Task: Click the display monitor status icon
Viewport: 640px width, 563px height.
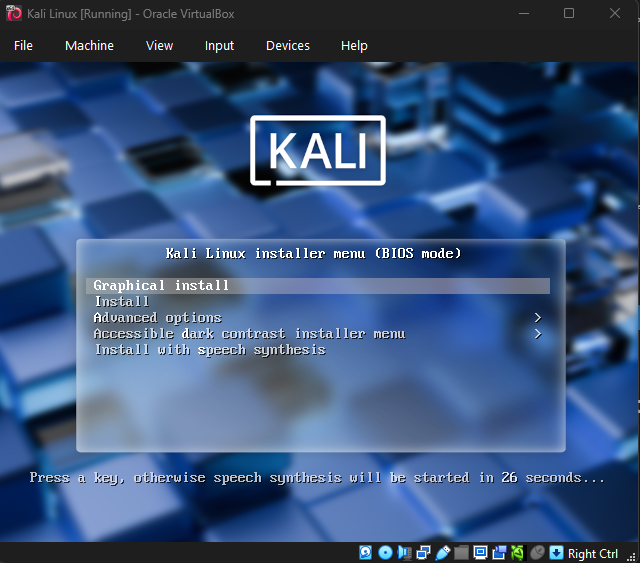Action: [480, 553]
